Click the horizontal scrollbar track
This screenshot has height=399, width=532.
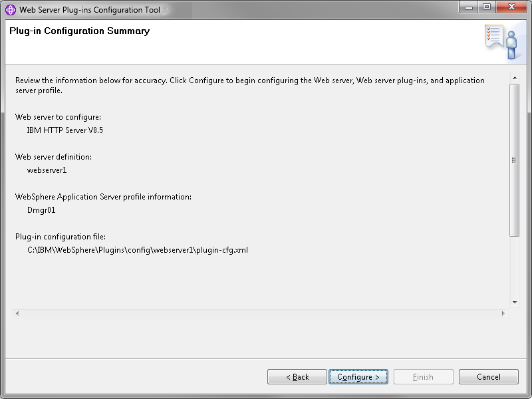(260, 313)
